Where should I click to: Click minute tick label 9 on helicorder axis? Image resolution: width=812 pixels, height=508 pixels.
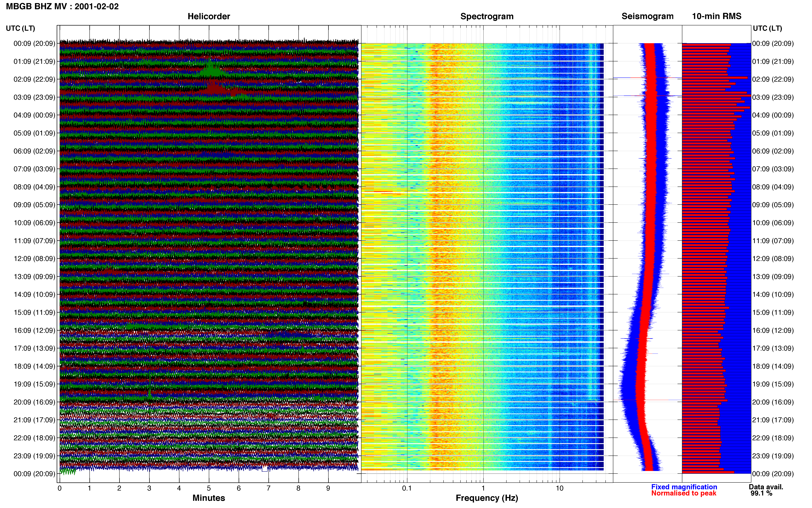328,488
